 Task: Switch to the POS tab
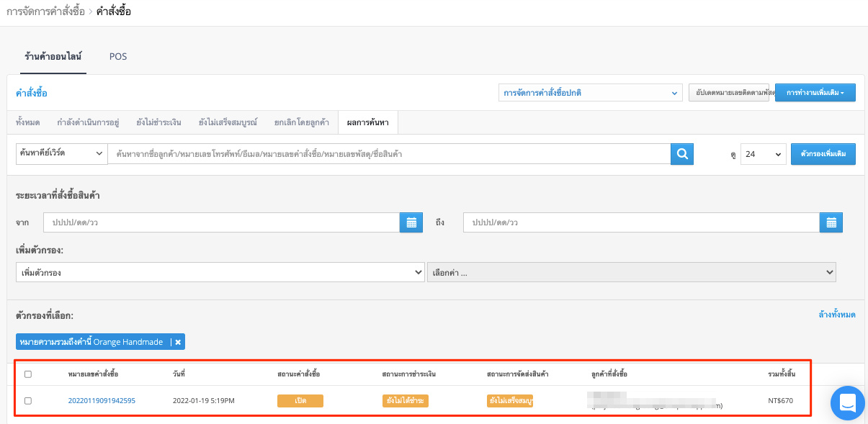point(118,56)
